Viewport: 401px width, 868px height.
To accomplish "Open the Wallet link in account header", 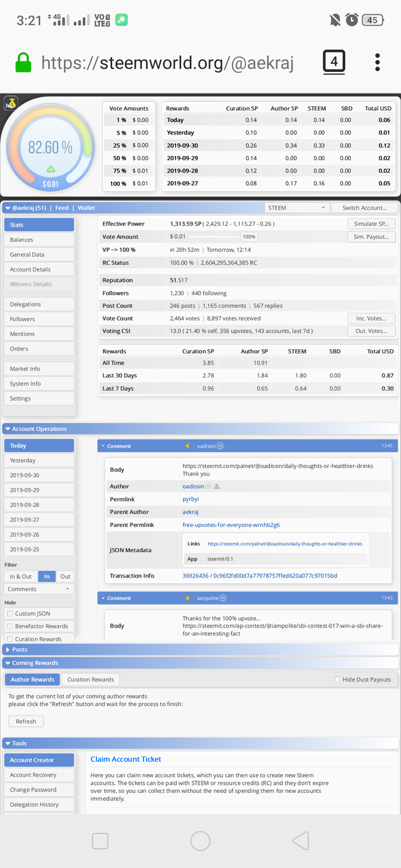I will coord(86,208).
